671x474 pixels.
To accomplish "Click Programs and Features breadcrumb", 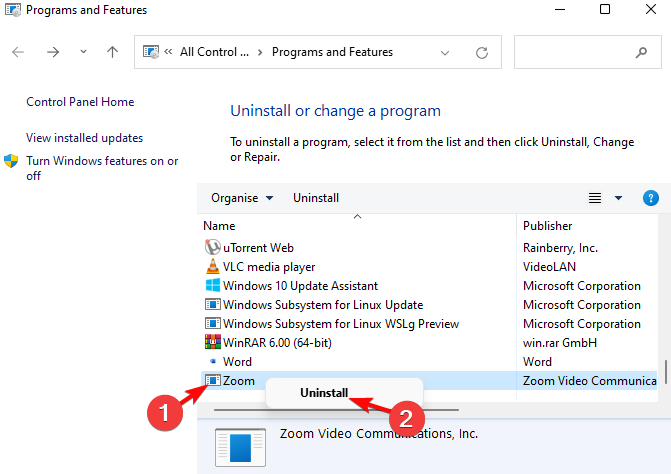I will click(333, 52).
